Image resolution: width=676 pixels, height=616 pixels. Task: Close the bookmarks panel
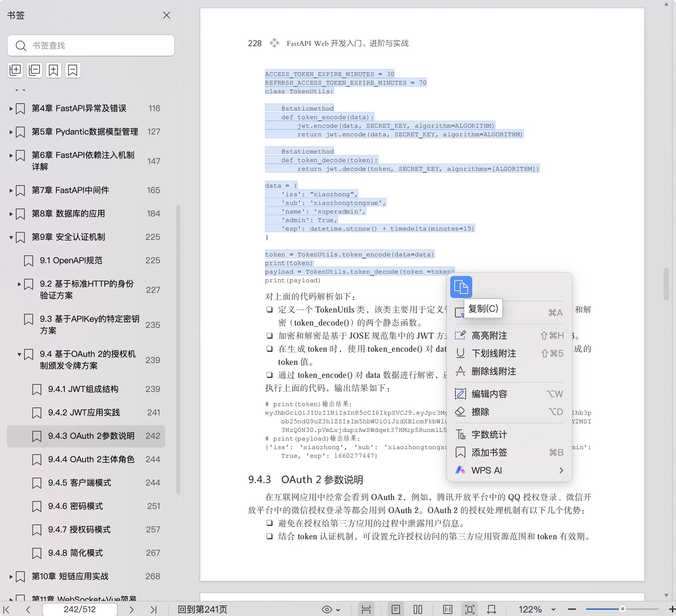pyautogui.click(x=167, y=15)
